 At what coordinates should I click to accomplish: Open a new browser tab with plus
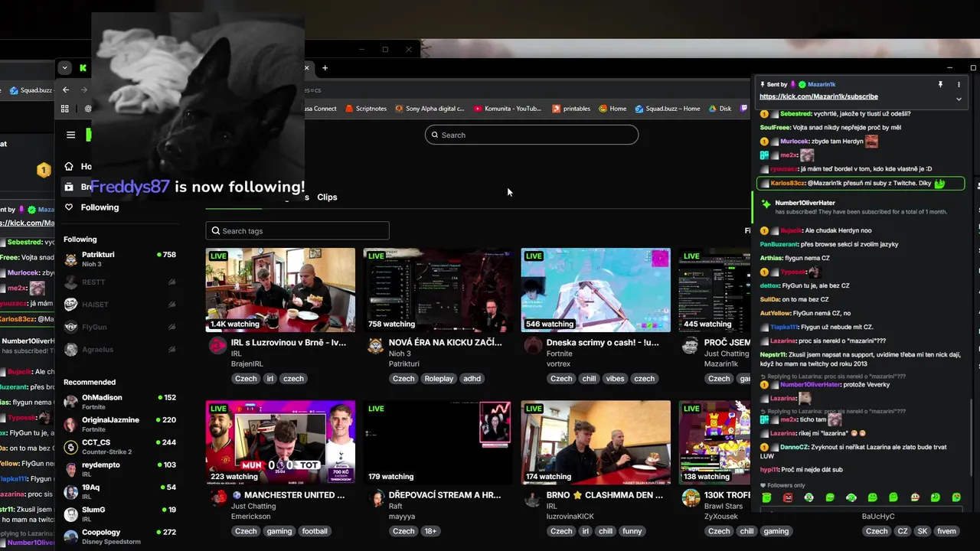coord(325,68)
